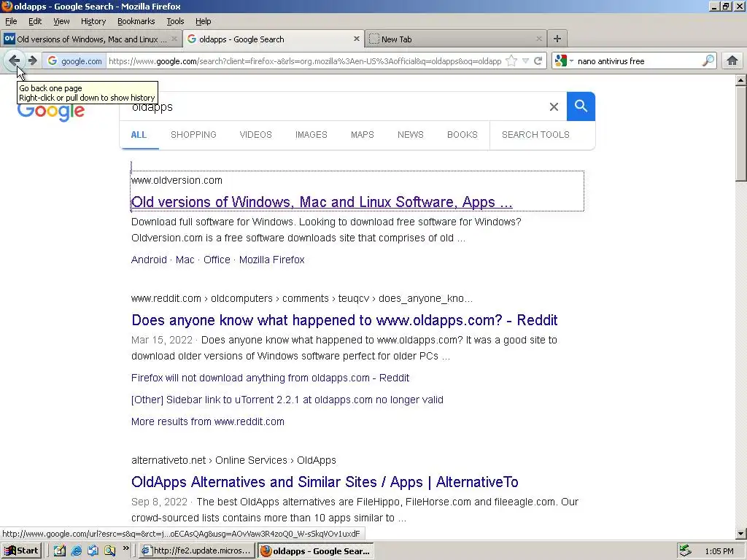The image size is (747, 560).
Task: Switch to fe2.update.micros taskbar window
Action: coord(197,551)
